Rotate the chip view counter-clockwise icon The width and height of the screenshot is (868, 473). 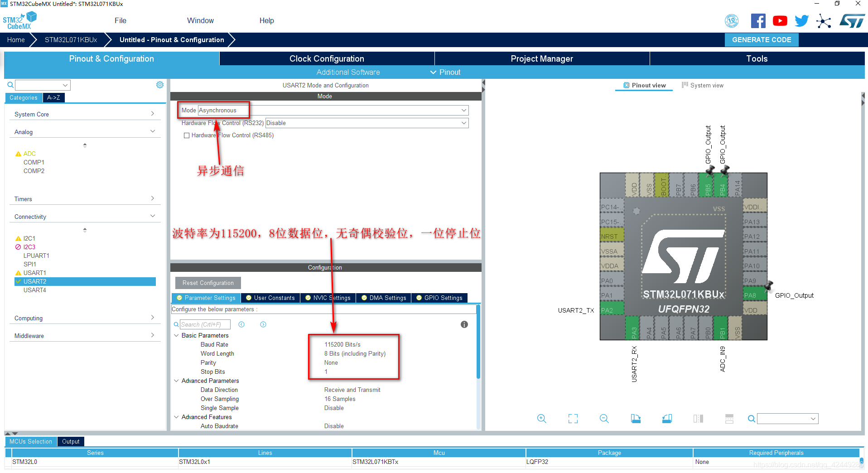(x=667, y=419)
